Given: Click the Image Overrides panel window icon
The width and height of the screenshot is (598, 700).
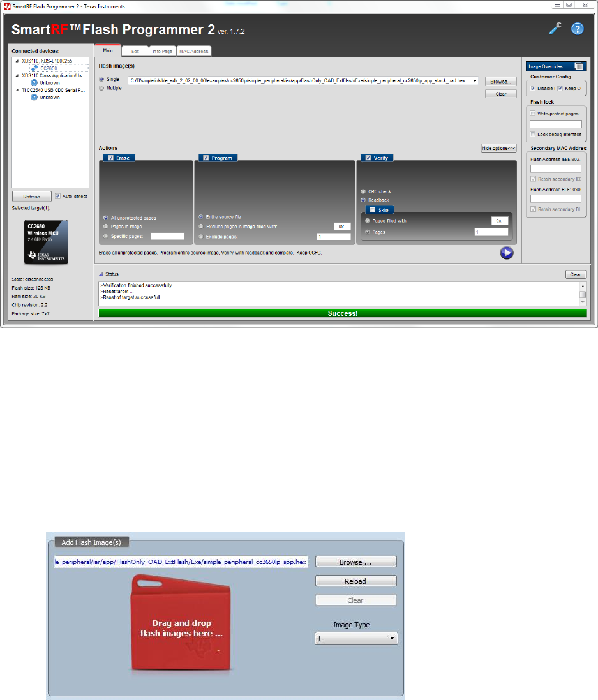Looking at the screenshot, I should click(579, 66).
